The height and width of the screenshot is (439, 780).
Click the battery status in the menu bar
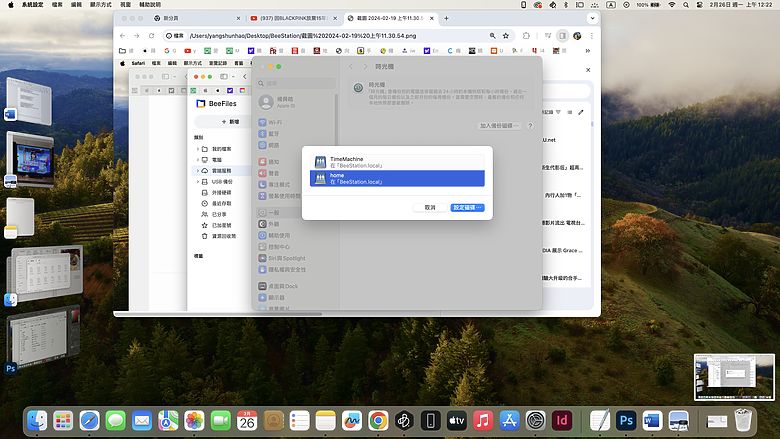pyautogui.click(x=649, y=4)
